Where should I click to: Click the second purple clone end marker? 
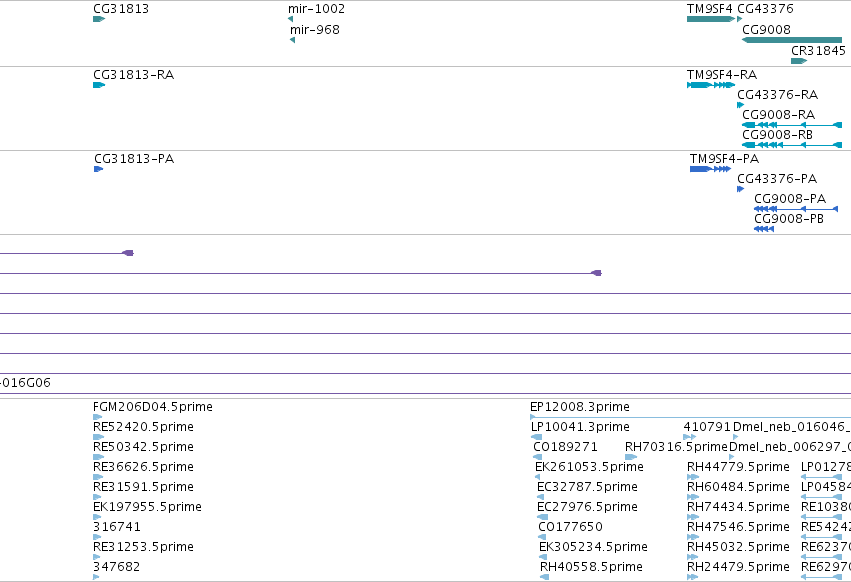(596, 273)
